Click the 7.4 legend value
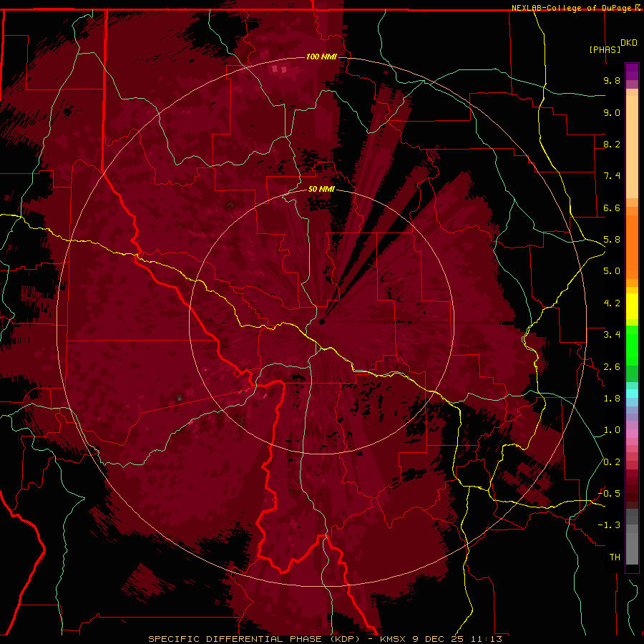Image resolution: width=644 pixels, height=644 pixels. [x=612, y=176]
